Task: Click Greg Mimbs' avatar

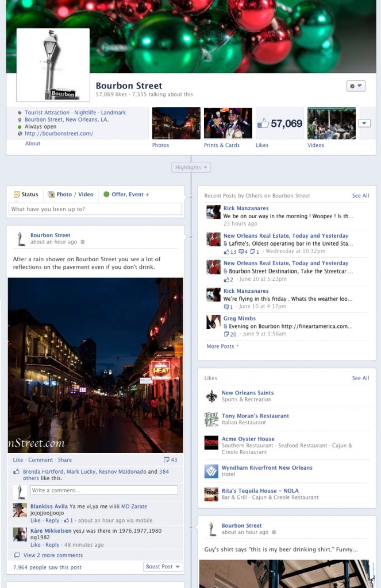Action: click(x=213, y=322)
